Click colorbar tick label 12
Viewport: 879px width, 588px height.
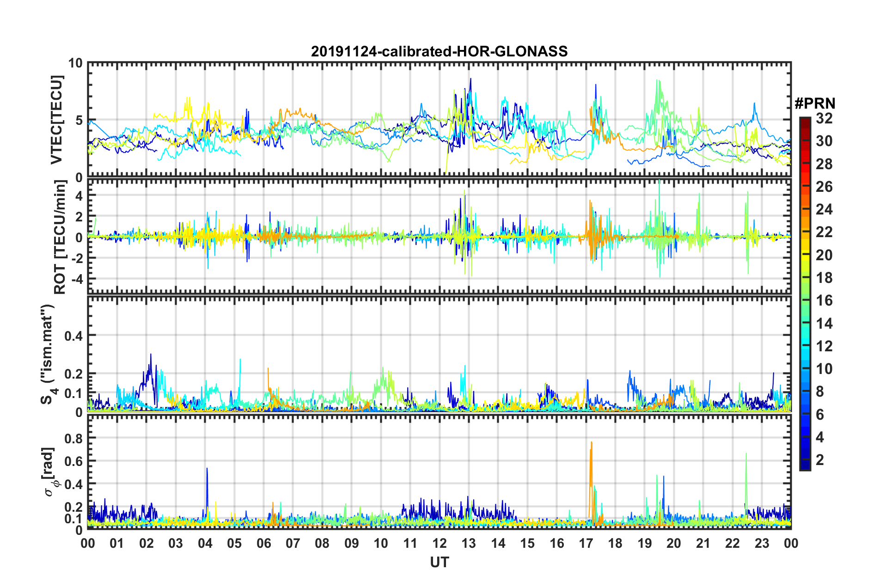[x=824, y=346]
